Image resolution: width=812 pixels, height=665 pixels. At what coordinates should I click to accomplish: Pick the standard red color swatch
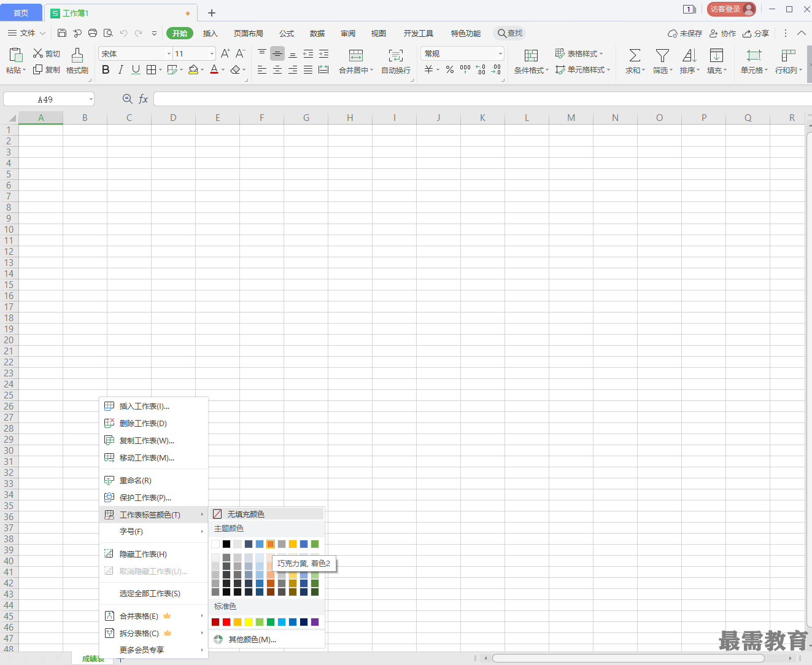[x=226, y=622]
